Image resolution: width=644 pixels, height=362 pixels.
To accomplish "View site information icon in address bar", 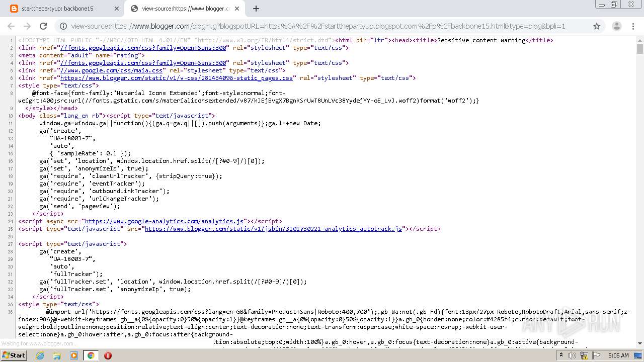I will [x=63, y=26].
